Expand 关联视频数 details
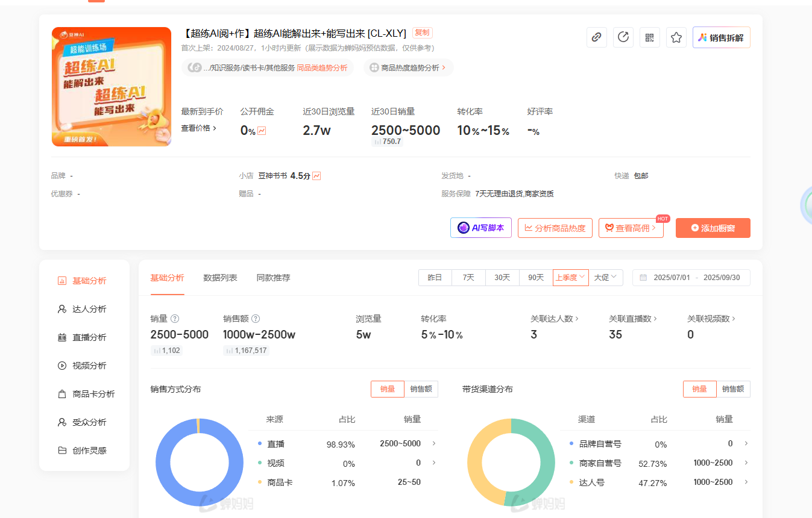The width and height of the screenshot is (812, 518). point(711,319)
